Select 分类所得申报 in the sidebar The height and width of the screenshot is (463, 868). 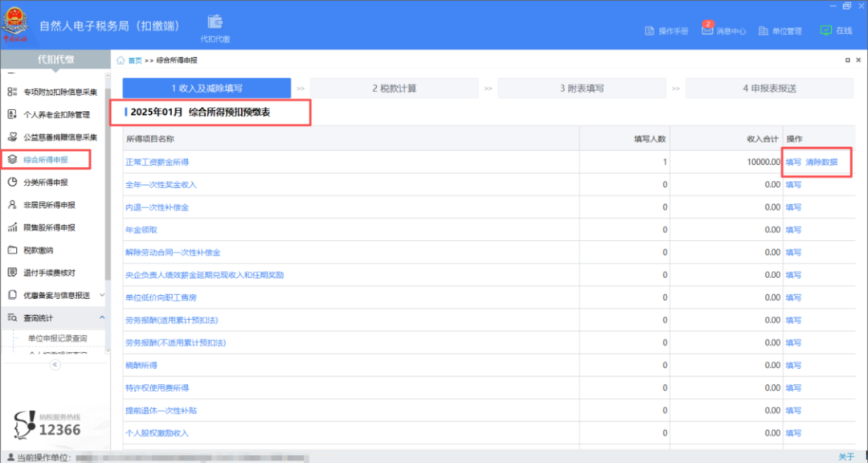point(45,182)
